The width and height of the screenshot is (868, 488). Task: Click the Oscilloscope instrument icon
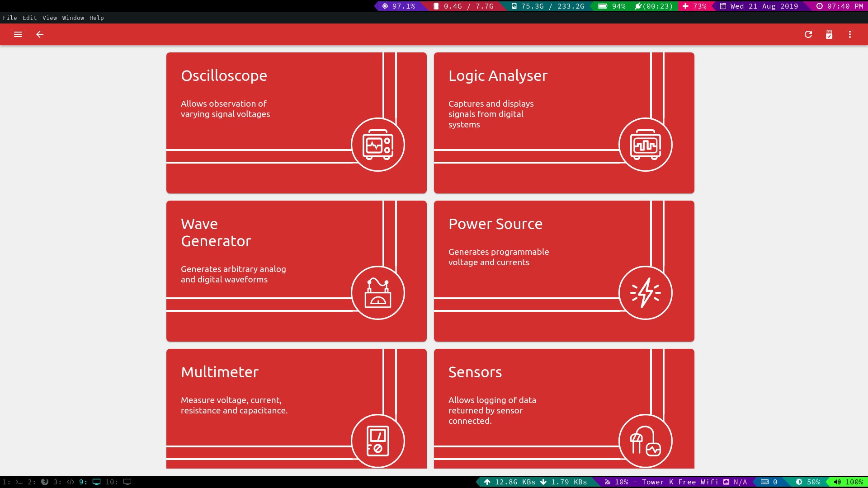[378, 145]
